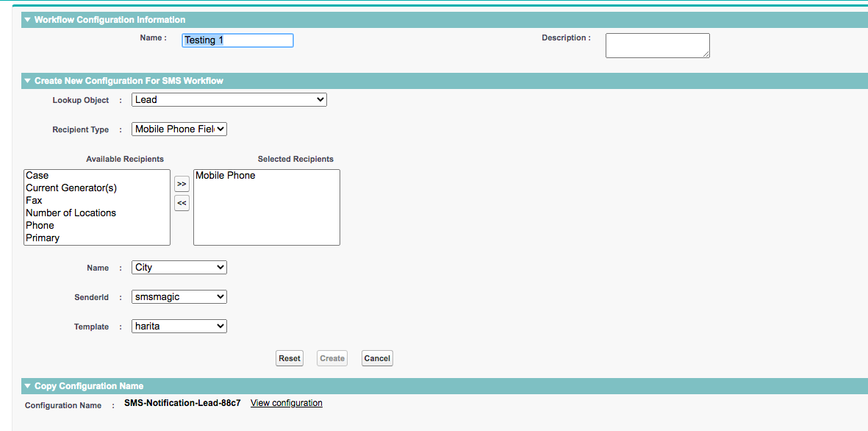Open the View configuration link
This screenshot has height=431, width=868.
(x=286, y=402)
